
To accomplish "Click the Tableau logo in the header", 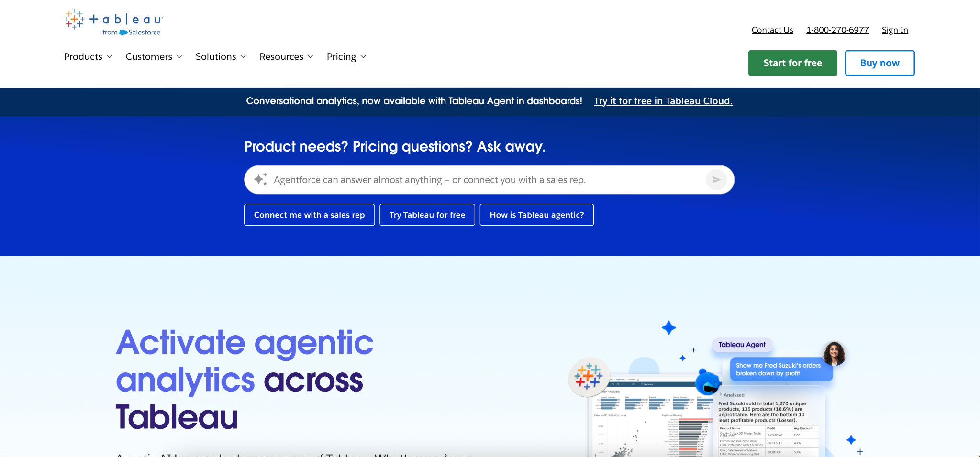I will coord(113,22).
